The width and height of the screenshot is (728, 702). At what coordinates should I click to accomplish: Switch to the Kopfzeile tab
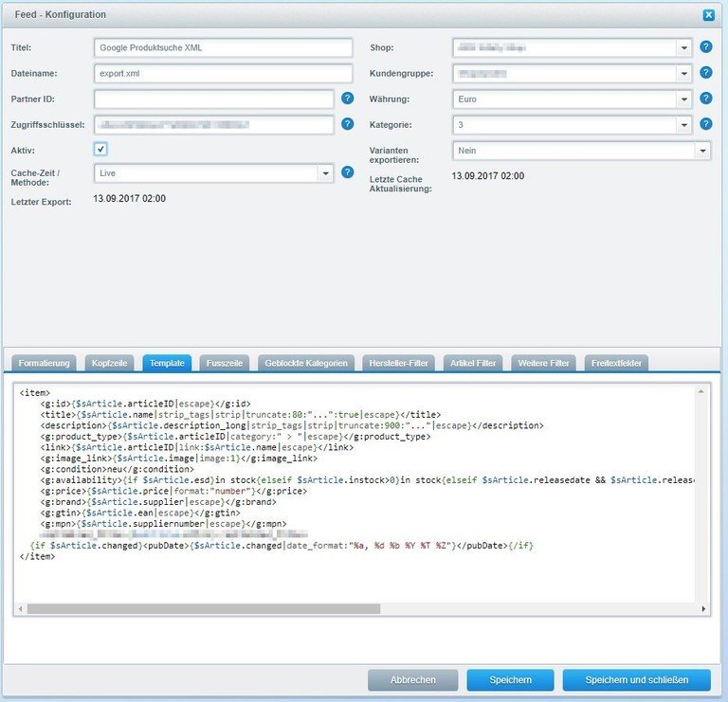click(x=110, y=363)
